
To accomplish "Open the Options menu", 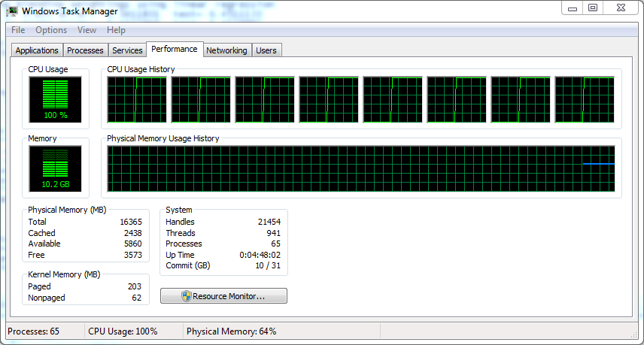I will click(51, 30).
